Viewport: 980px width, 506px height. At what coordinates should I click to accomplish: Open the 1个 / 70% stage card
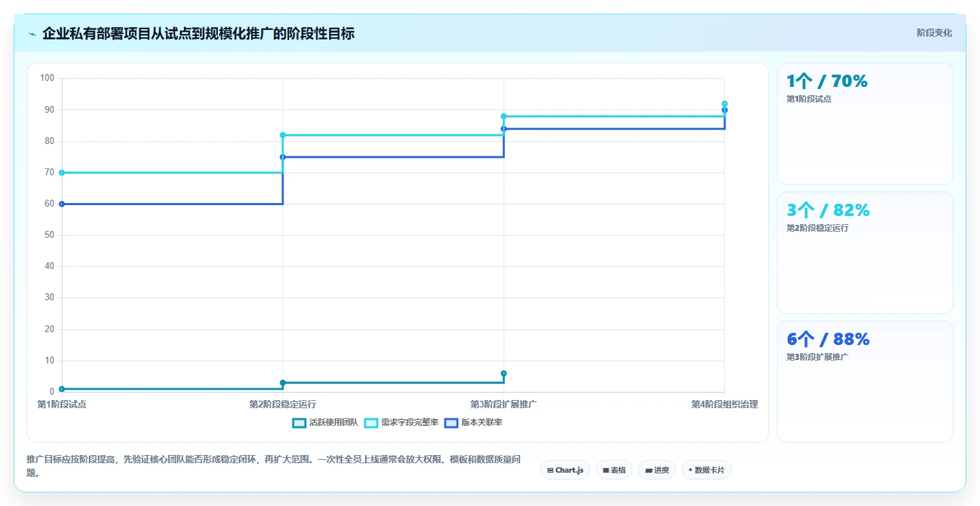click(x=865, y=124)
